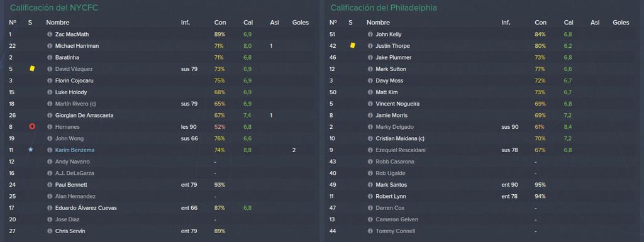Click info icon beside Giorgian De Arrascaeta

[x=50, y=116]
